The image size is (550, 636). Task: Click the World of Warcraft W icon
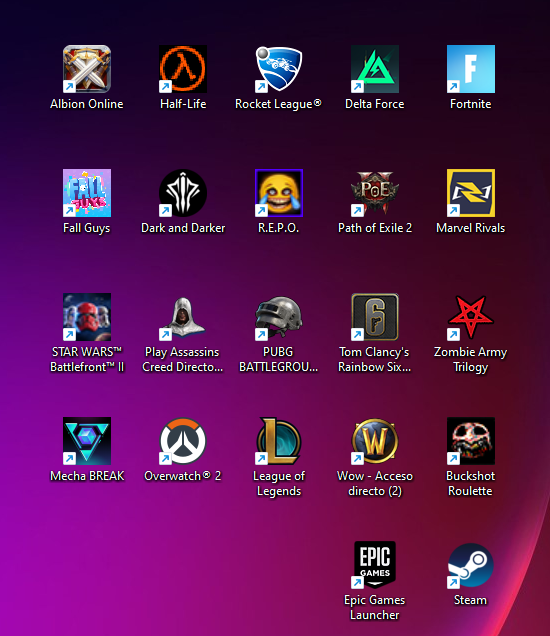point(375,441)
